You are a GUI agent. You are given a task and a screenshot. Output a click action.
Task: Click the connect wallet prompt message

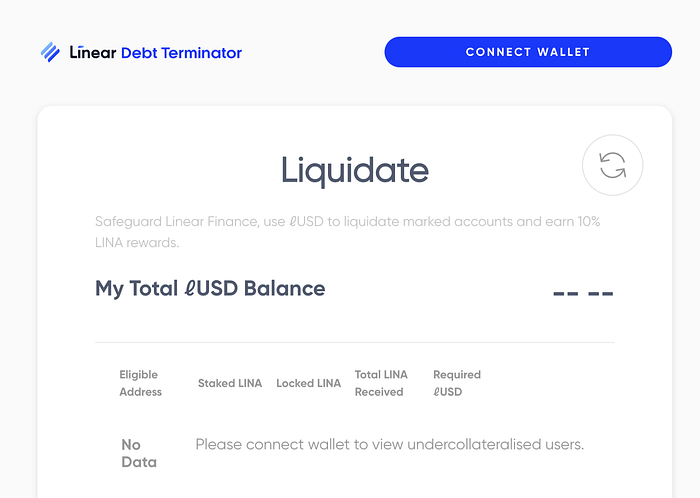[x=390, y=444]
